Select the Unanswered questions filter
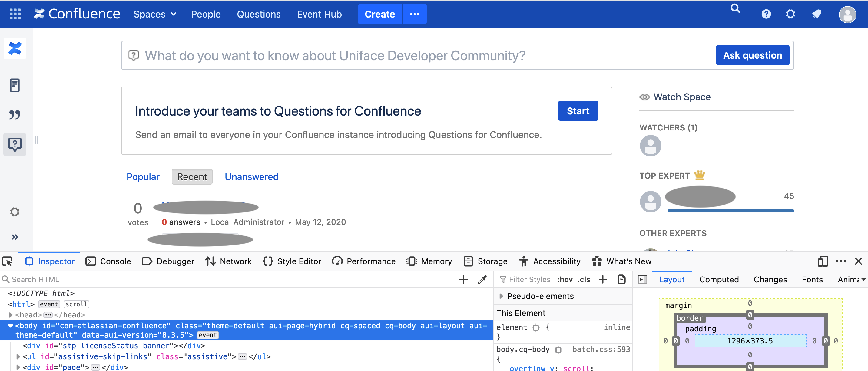 point(252,177)
